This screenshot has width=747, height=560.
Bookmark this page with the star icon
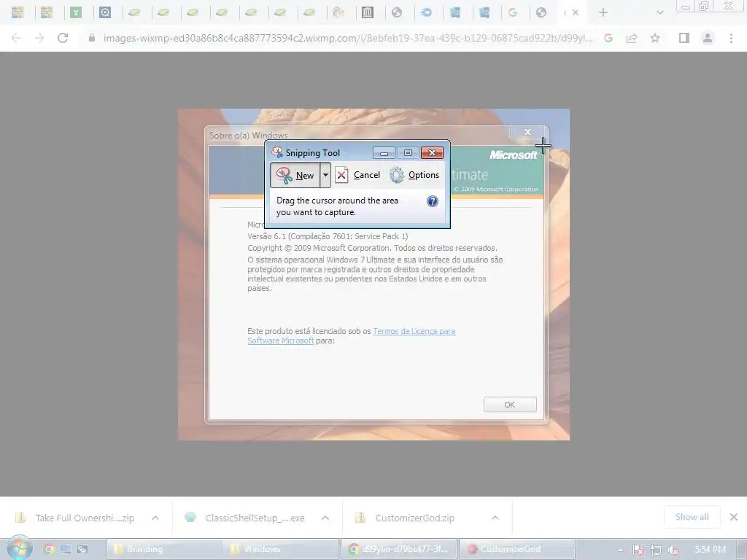point(655,38)
